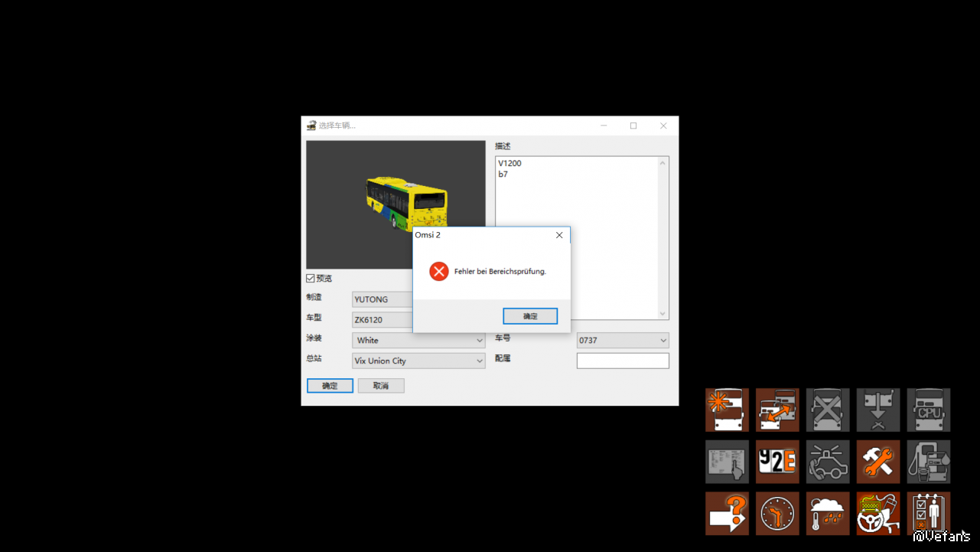Click the 配属 empty input field
Screen dimensions: 980x552
click(623, 361)
